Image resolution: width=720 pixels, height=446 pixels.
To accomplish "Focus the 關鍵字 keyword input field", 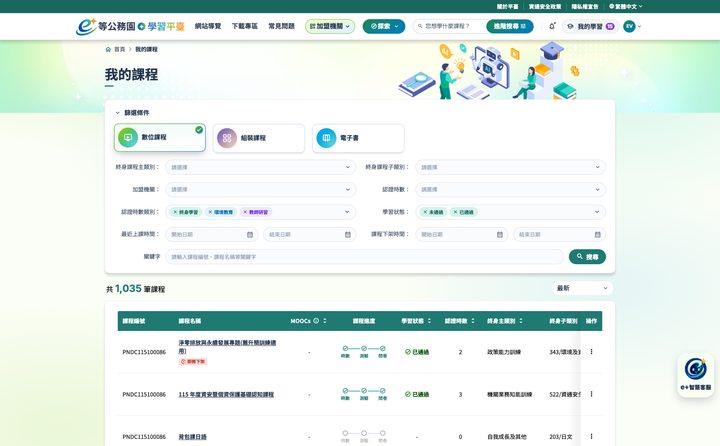I will 365,257.
